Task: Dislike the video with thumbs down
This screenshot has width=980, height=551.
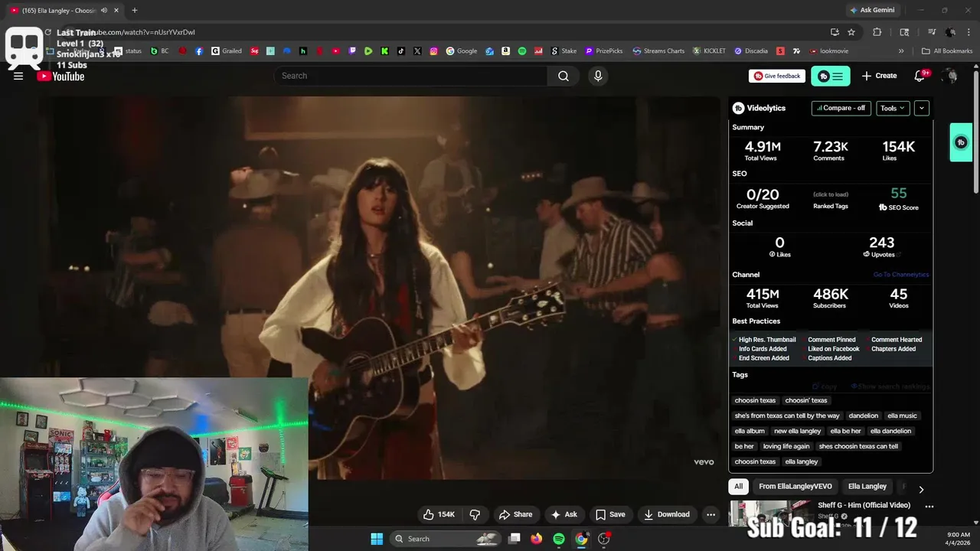Action: pos(475,514)
